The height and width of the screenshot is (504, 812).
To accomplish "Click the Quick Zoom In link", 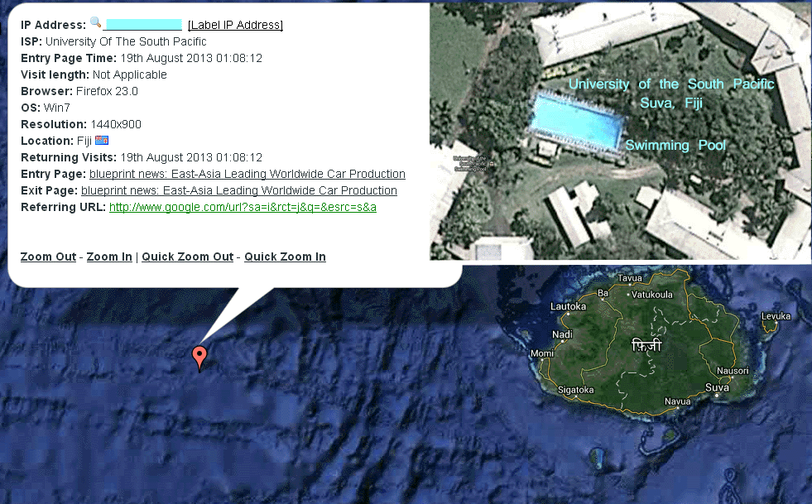I will click(x=285, y=257).
